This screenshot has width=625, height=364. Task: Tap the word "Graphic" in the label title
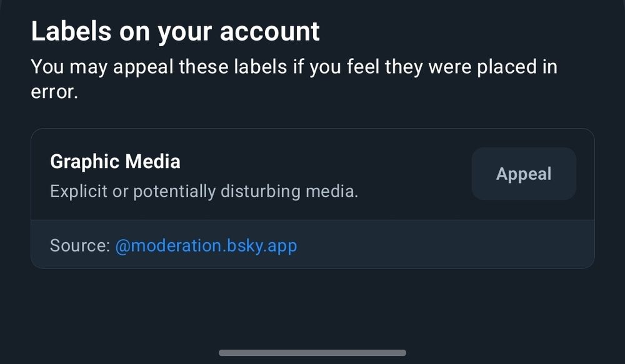coord(85,162)
